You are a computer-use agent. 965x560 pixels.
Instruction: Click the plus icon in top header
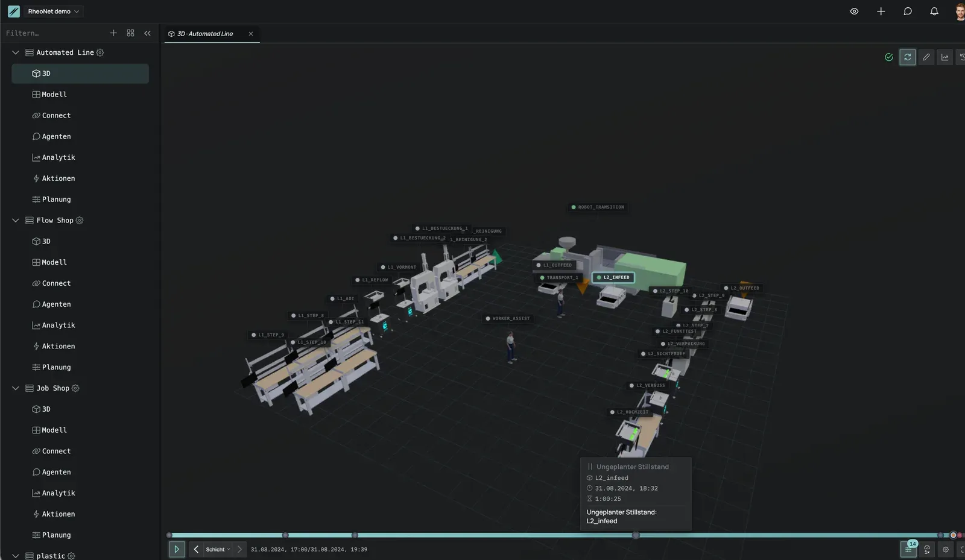tap(881, 11)
